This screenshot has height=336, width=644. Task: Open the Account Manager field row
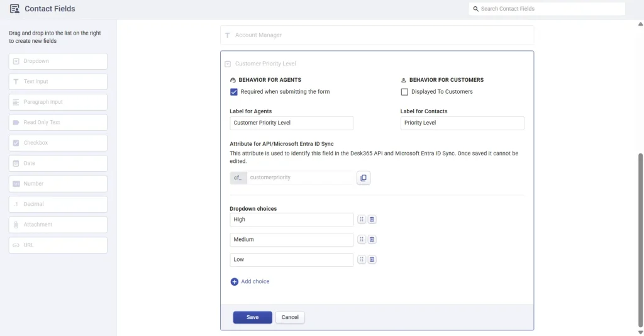pos(377,35)
